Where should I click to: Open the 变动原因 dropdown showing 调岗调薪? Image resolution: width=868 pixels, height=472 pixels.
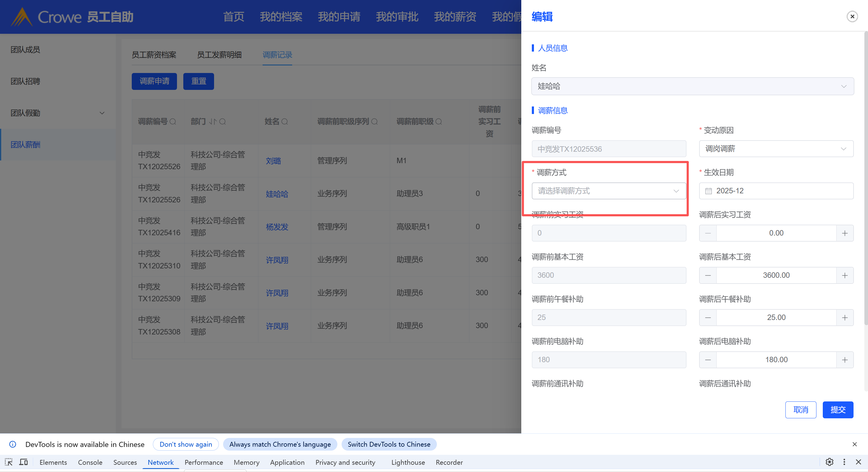[776, 149]
